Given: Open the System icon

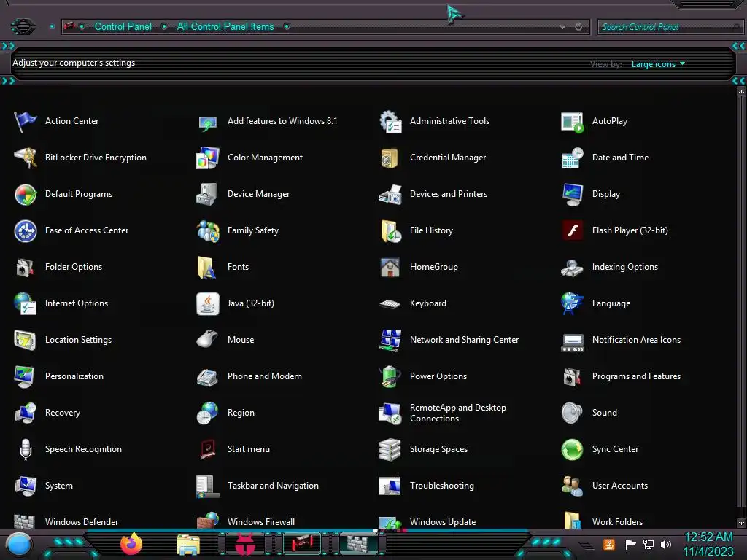Looking at the screenshot, I should click(26, 486).
